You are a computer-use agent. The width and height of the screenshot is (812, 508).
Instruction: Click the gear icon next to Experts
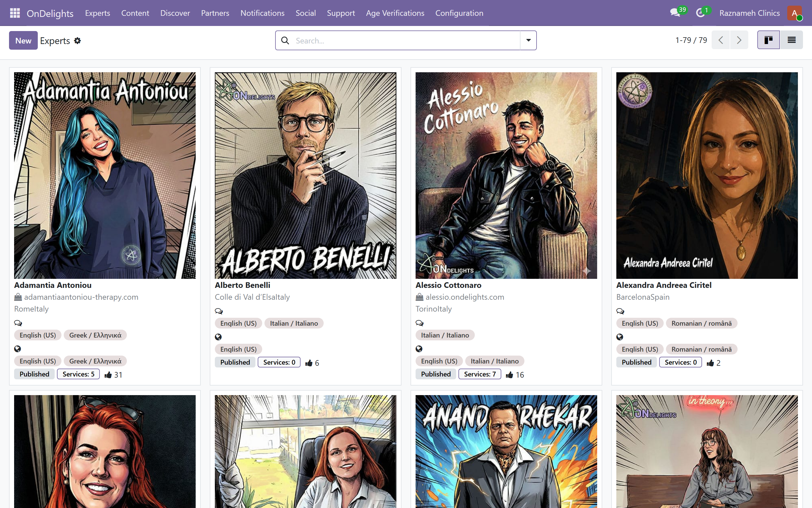point(78,41)
